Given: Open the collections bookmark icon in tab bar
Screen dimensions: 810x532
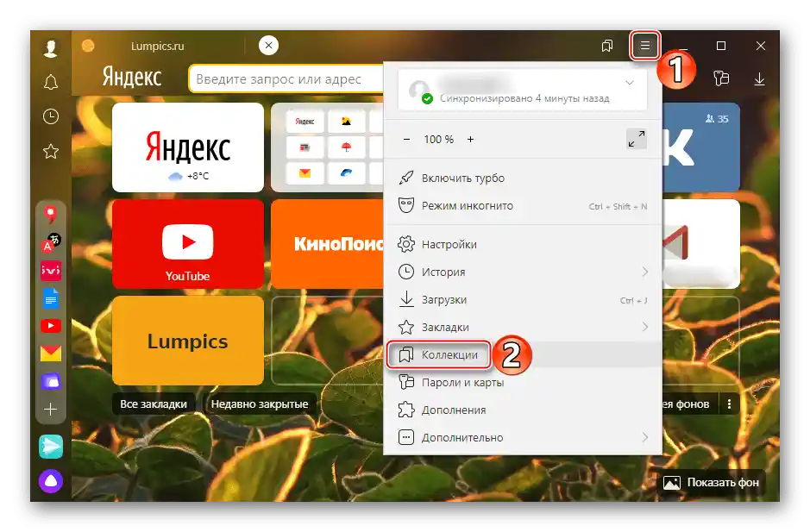Looking at the screenshot, I should pyautogui.click(x=607, y=46).
